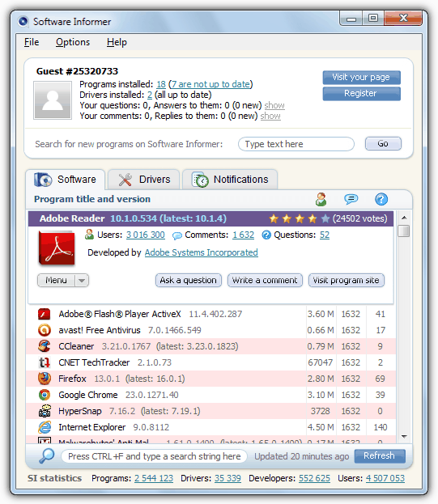Viewport: 438px width, 504px height.
Task: Open the 18 programs installed link
Action: pos(161,84)
